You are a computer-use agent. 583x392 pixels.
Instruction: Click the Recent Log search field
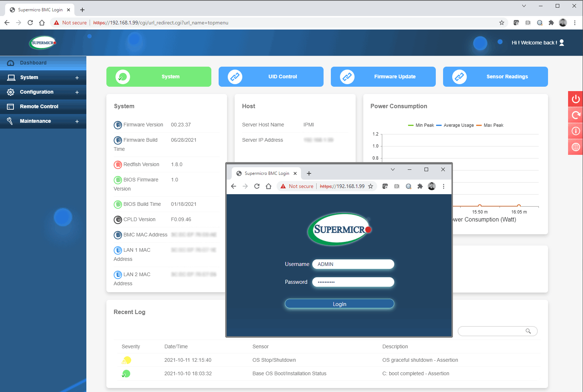pyautogui.click(x=498, y=331)
